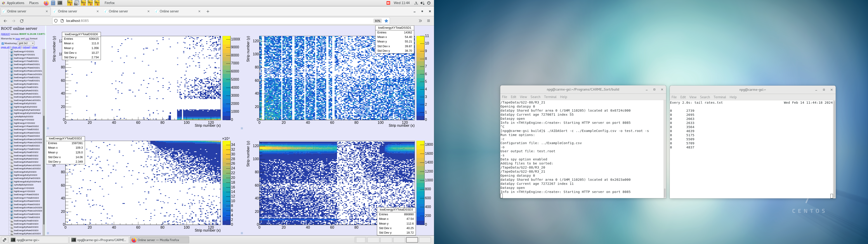This screenshot has height=244, width=868.
Task: Click the new tab plus button
Action: 208,12
